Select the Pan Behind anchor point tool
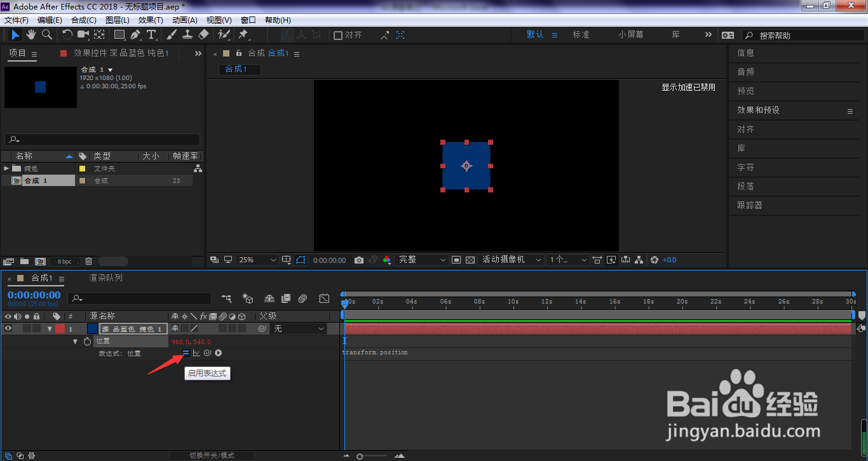The image size is (868, 461). [x=100, y=34]
